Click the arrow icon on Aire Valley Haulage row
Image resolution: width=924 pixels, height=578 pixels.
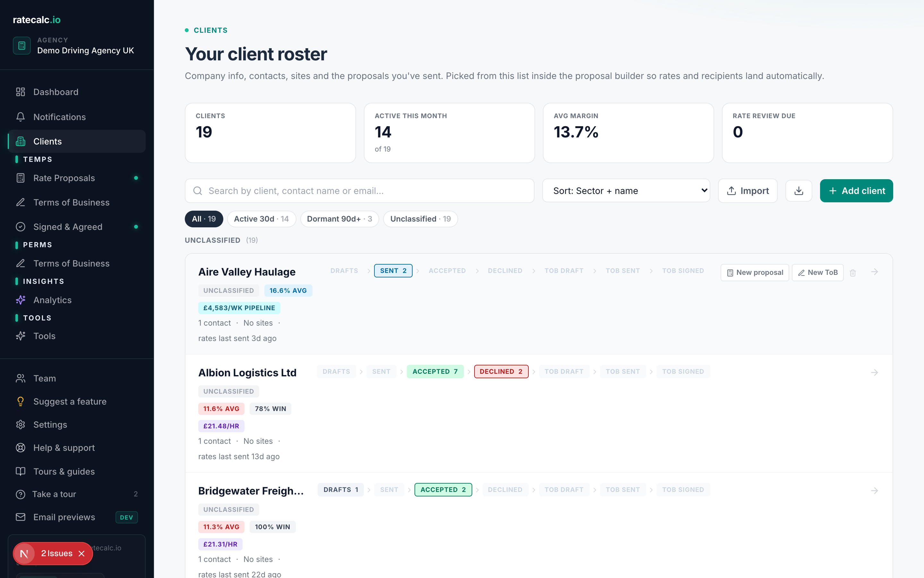[874, 272]
